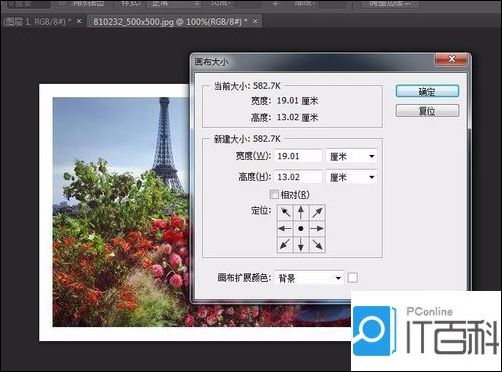Open the height unit 厘米 dropdown
The width and height of the screenshot is (502, 372).
click(351, 177)
